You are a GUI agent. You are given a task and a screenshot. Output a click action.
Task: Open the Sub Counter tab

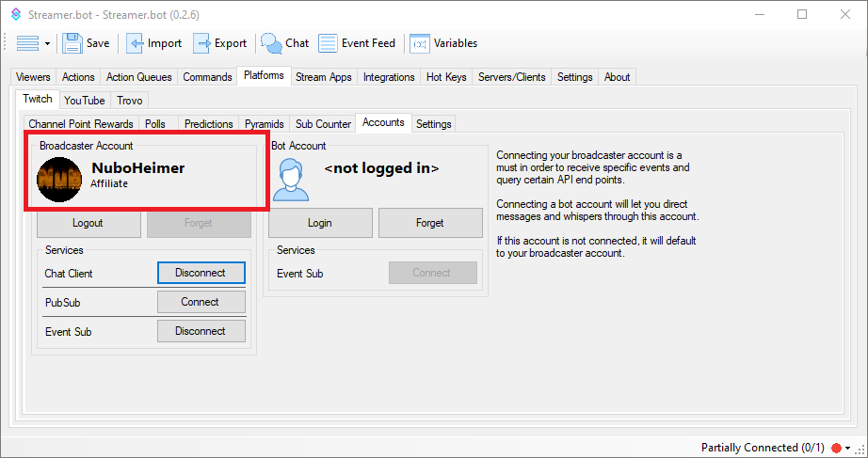point(323,124)
